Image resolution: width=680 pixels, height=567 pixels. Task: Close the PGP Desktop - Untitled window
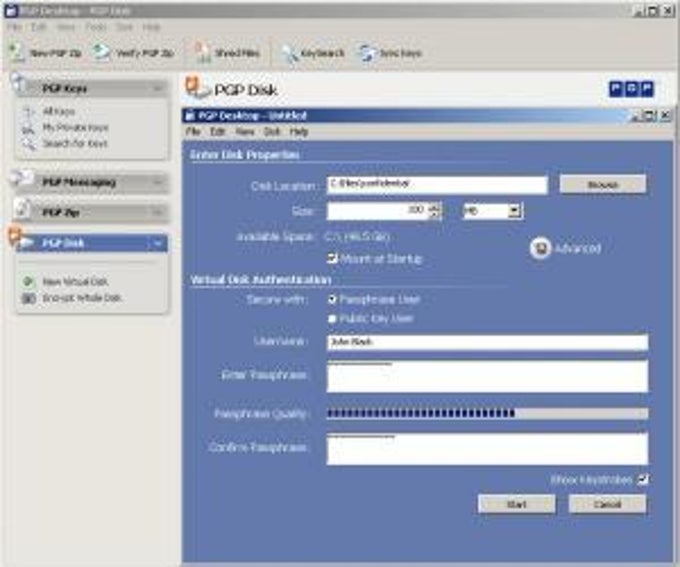[x=665, y=115]
